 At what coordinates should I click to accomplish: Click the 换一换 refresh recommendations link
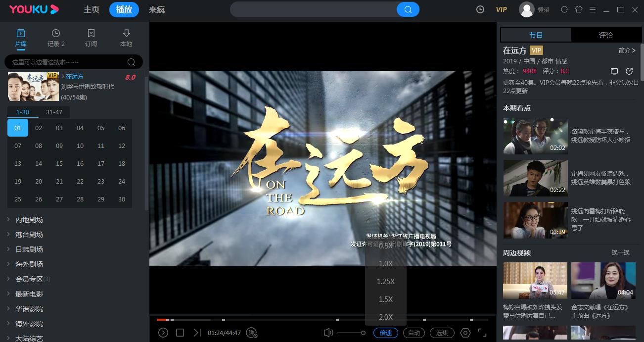coord(621,252)
